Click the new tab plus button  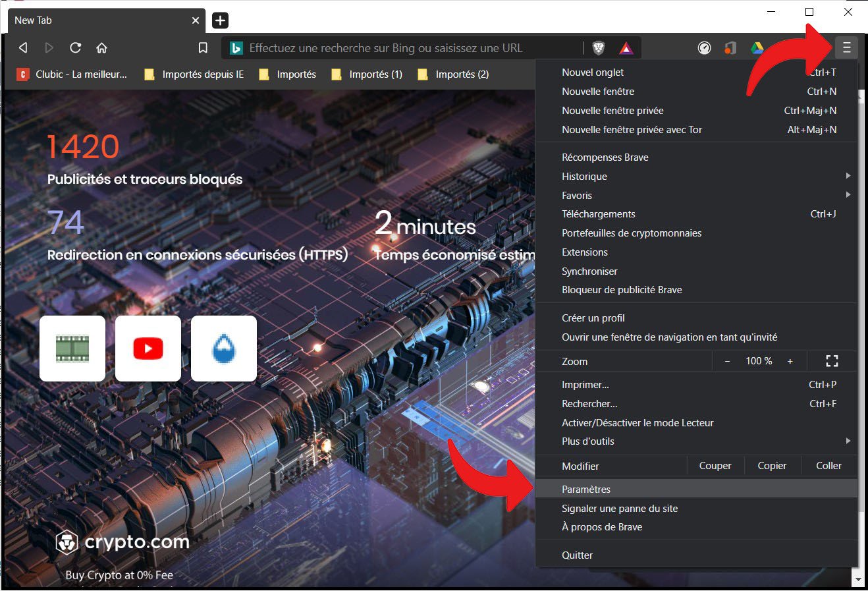coord(220,20)
